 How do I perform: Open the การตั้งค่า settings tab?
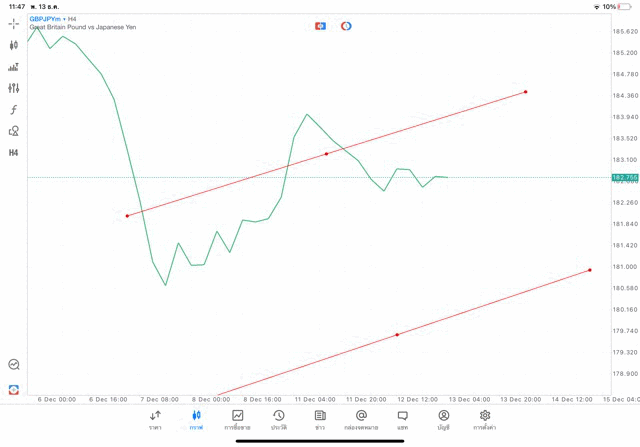click(485, 420)
